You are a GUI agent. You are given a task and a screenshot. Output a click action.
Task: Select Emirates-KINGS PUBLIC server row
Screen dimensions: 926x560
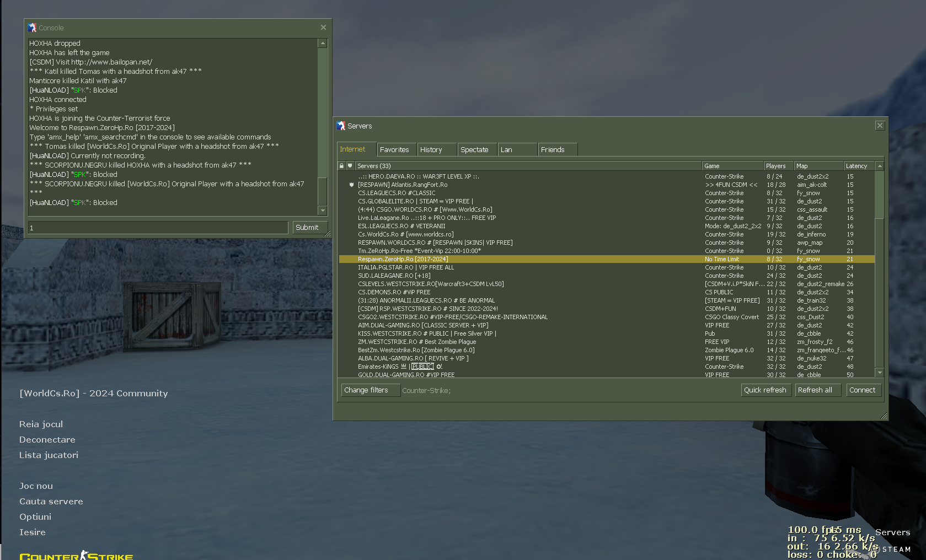(x=607, y=367)
